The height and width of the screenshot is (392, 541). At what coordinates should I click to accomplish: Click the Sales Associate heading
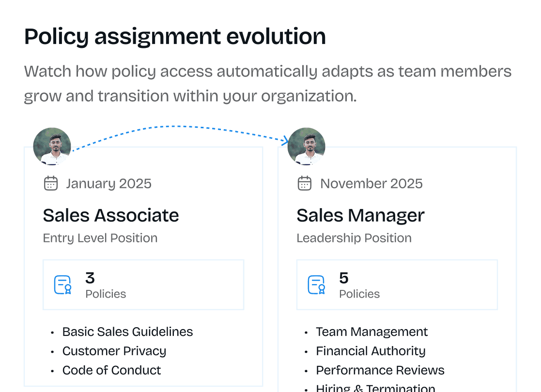(x=111, y=215)
